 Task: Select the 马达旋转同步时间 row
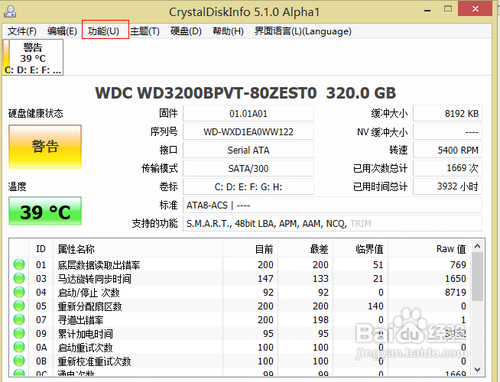click(240, 278)
